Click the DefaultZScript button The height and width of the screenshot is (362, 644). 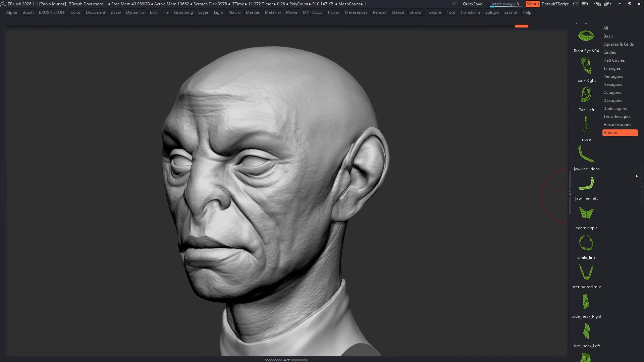555,4
